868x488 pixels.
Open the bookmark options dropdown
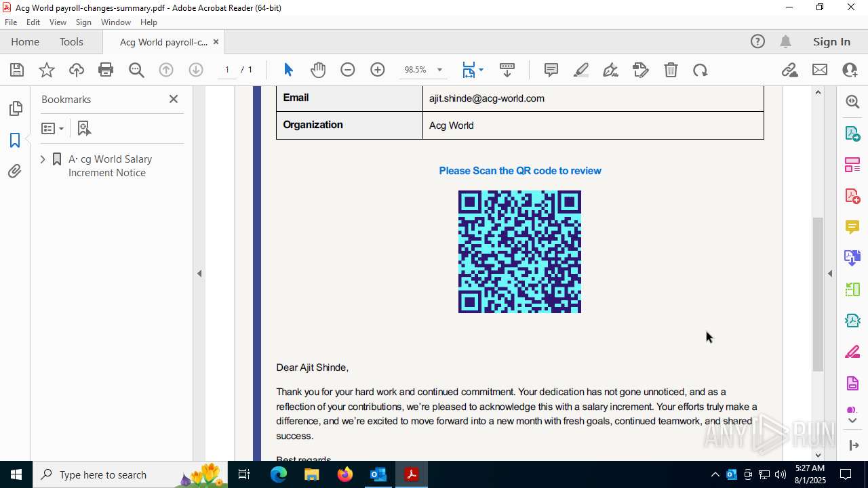[52, 128]
